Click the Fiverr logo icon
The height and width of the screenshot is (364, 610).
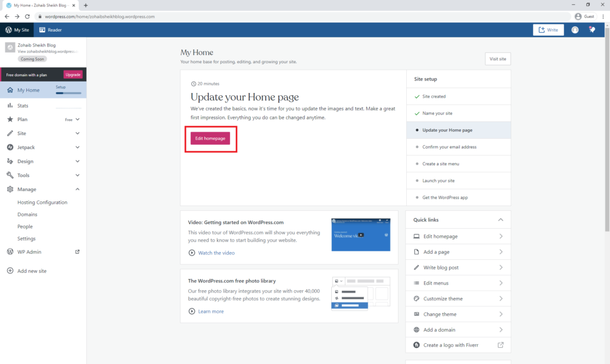pos(416,345)
